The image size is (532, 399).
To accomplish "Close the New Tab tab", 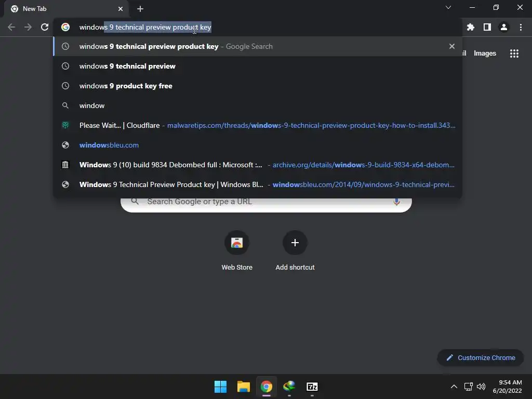I will pyautogui.click(x=121, y=9).
